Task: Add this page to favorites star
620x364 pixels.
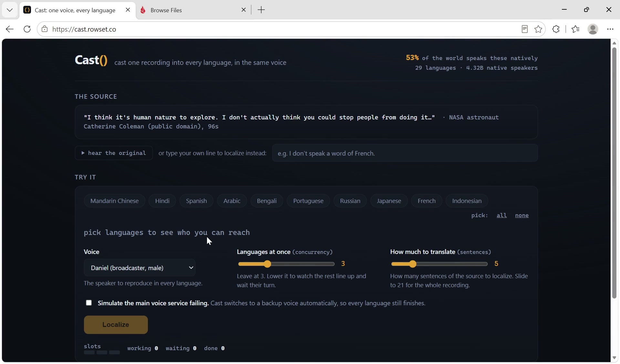Action: [539, 29]
